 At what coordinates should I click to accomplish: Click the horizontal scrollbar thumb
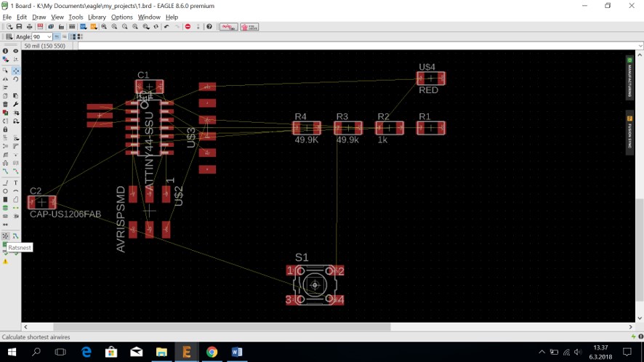coord(222,327)
